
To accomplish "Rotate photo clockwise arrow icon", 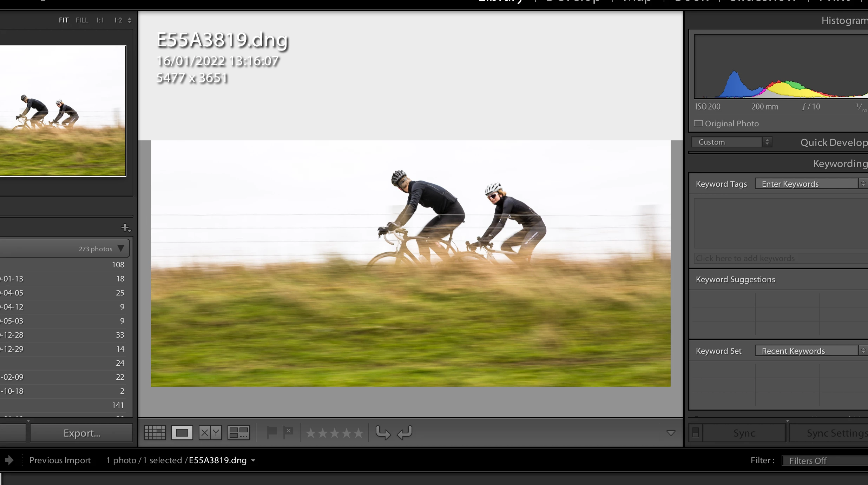I will point(405,433).
